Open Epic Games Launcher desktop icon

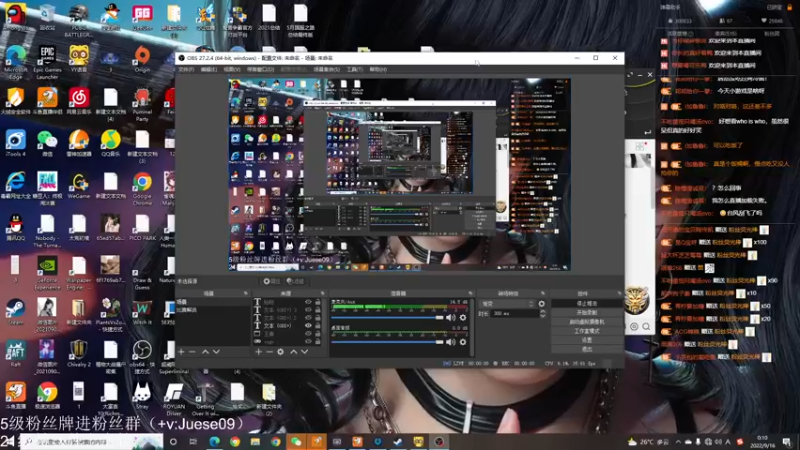(x=47, y=62)
